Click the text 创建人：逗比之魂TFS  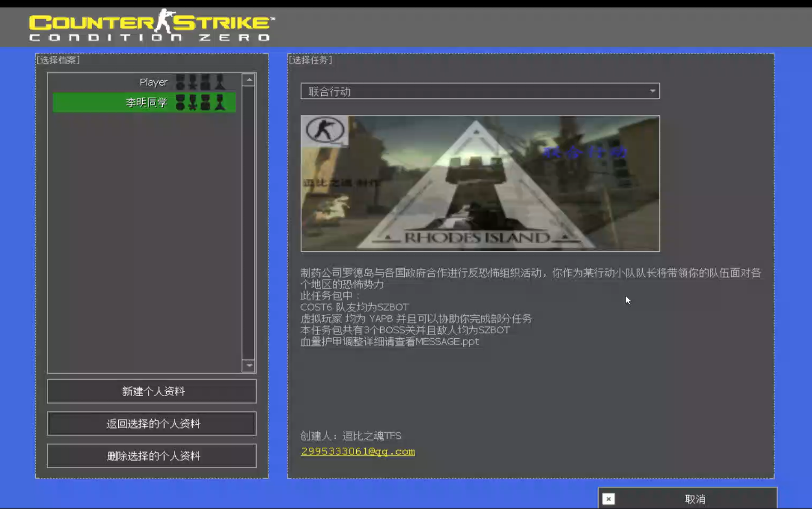[x=351, y=436]
